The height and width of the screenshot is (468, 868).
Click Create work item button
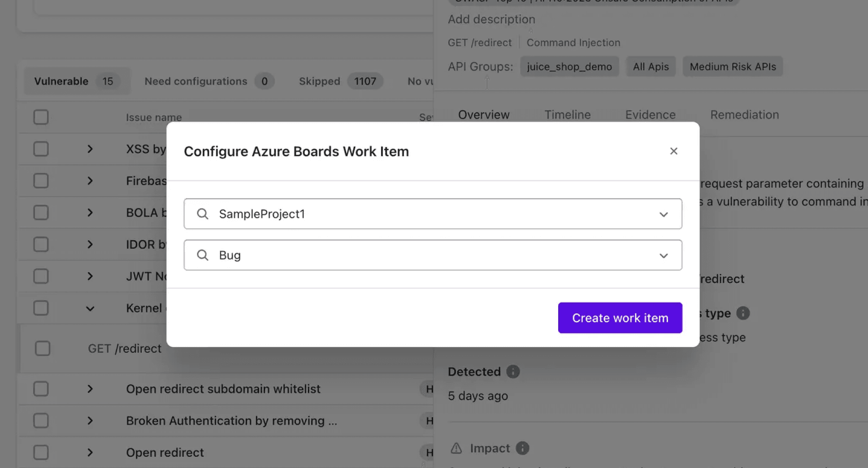click(x=620, y=318)
